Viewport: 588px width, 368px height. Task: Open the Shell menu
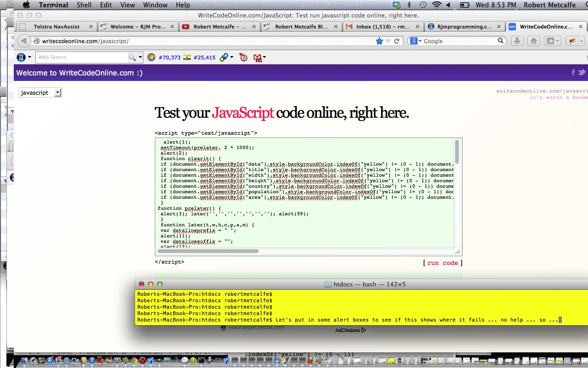click(x=84, y=5)
